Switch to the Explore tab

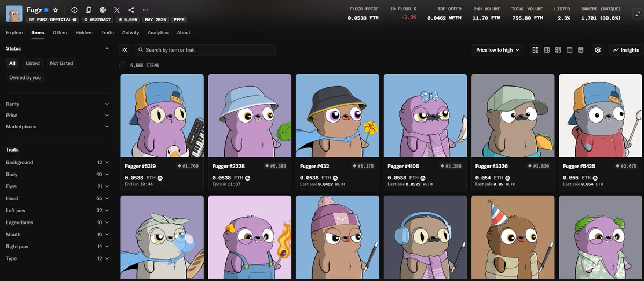point(14,33)
